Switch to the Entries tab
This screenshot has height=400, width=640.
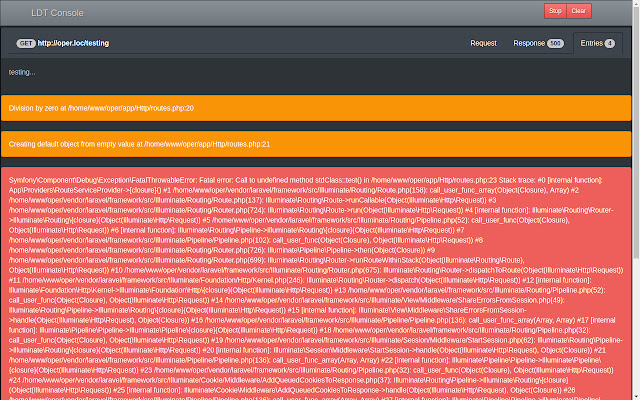tap(598, 43)
